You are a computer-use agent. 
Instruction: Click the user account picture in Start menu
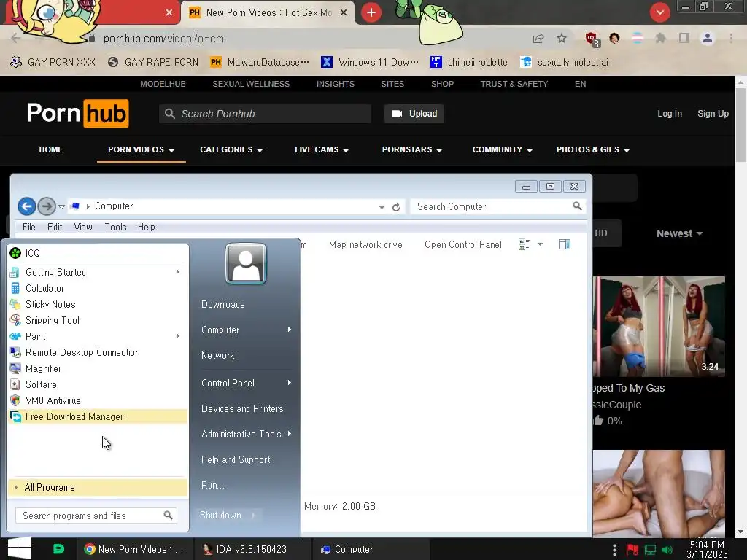point(245,263)
